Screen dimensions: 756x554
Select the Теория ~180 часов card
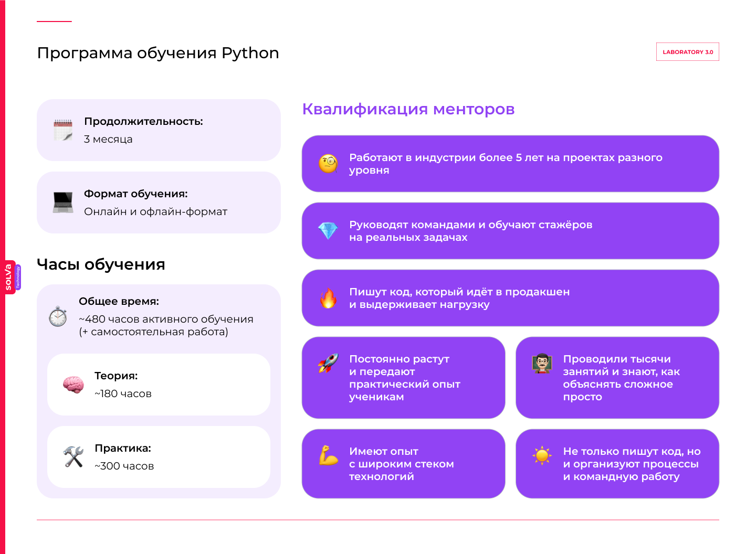tap(159, 385)
